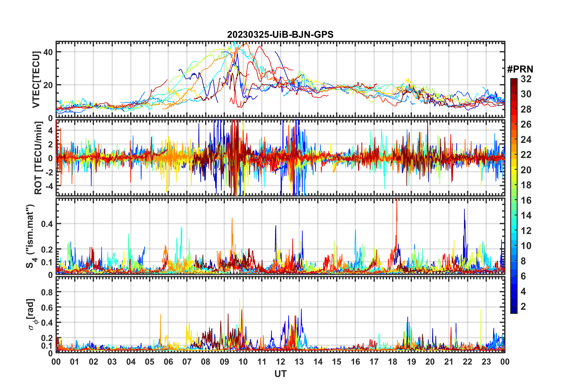The image size is (561, 392).
Task: Click the 0.4 tick label on S4 axis
Action: (47, 224)
